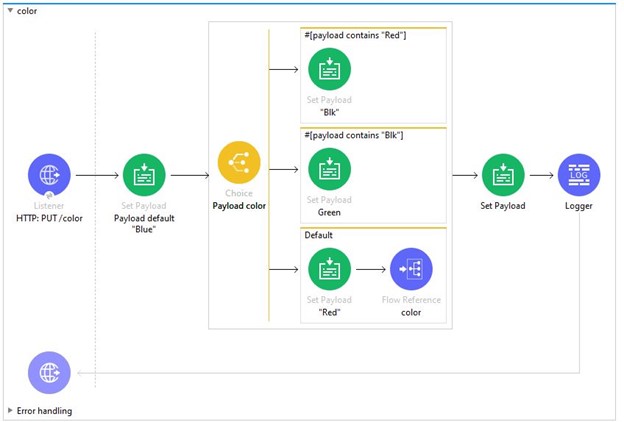Open the Flow Reference color icon
The height and width of the screenshot is (422, 624).
coord(411,268)
